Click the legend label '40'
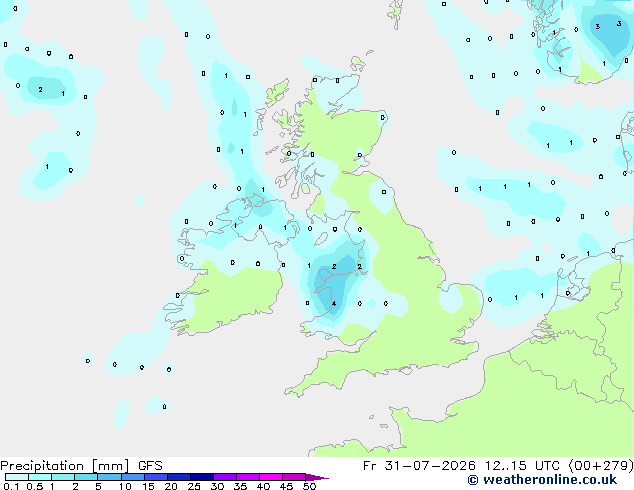 click(263, 486)
